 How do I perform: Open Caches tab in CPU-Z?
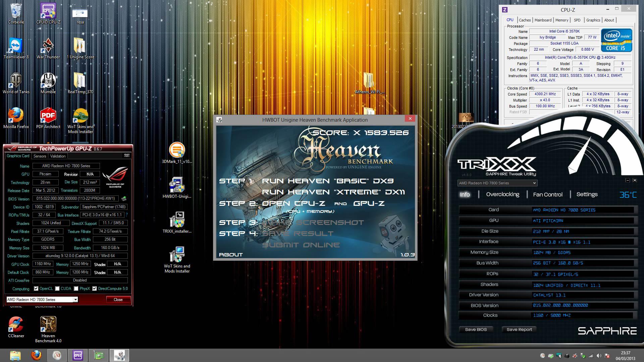(525, 20)
